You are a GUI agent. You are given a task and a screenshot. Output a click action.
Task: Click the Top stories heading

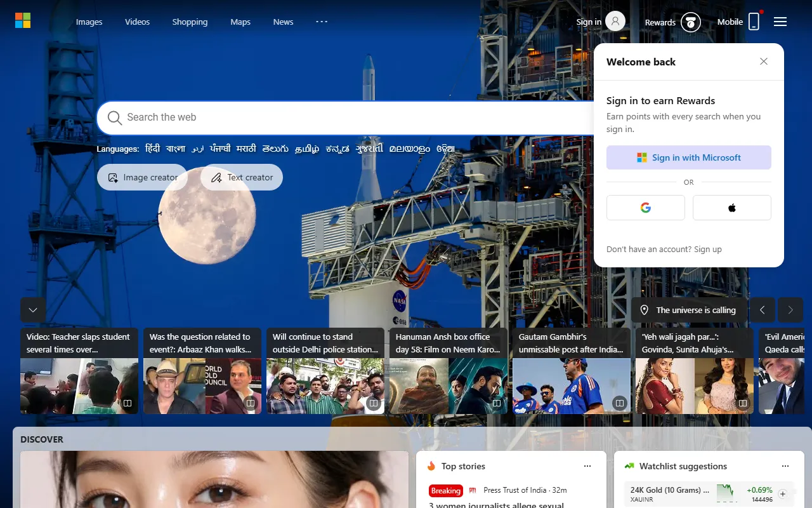point(463,466)
